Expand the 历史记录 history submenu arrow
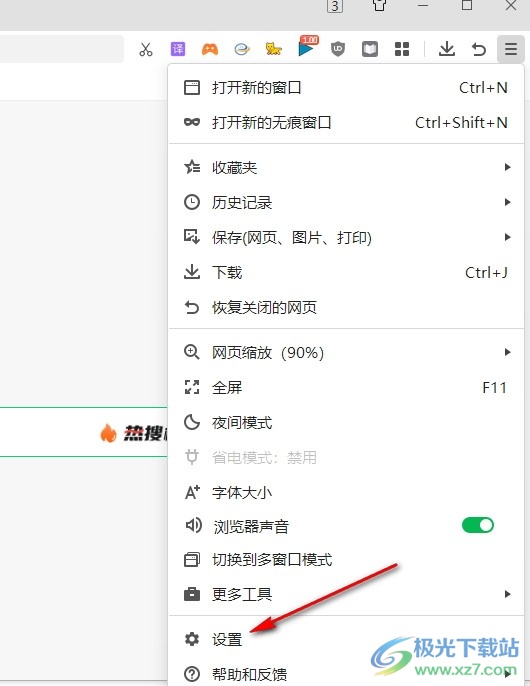Screen dimensions: 530x686 click(x=507, y=202)
